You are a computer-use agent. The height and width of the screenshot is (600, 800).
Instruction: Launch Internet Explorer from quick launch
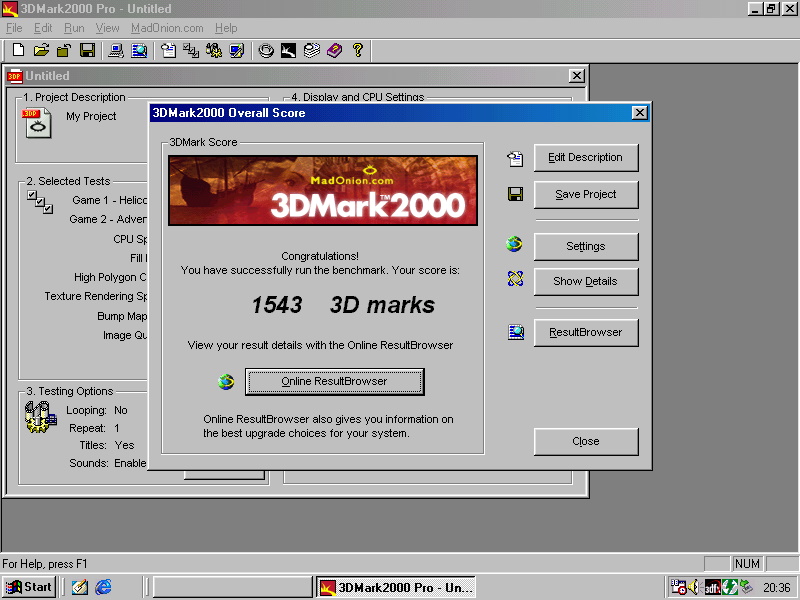click(x=103, y=587)
